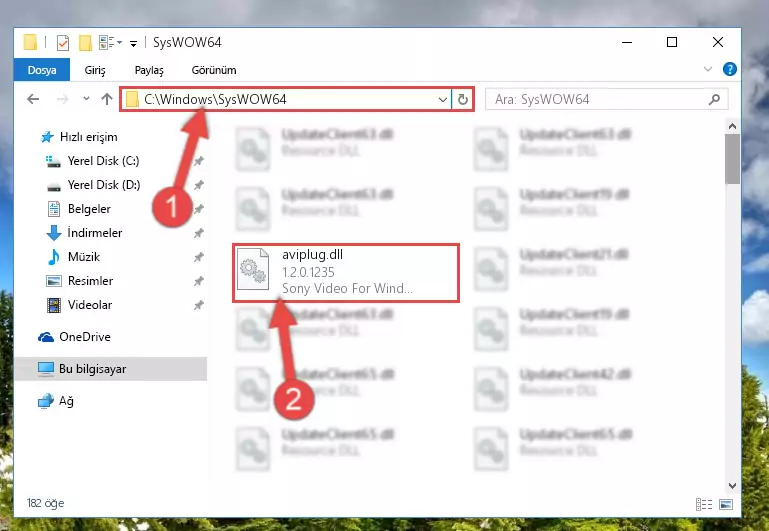Switch to details view layout
The width and height of the screenshot is (769, 531).
tap(704, 504)
